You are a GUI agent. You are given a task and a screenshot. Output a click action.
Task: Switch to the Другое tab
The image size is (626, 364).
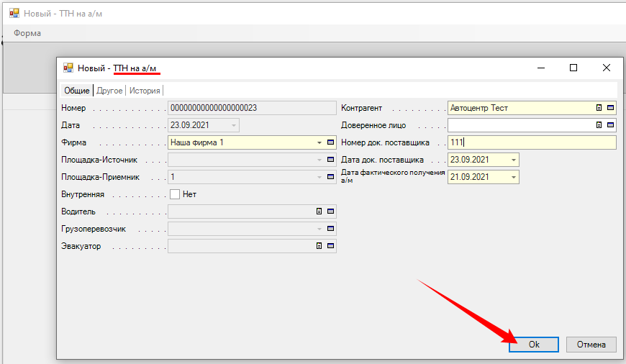(109, 91)
